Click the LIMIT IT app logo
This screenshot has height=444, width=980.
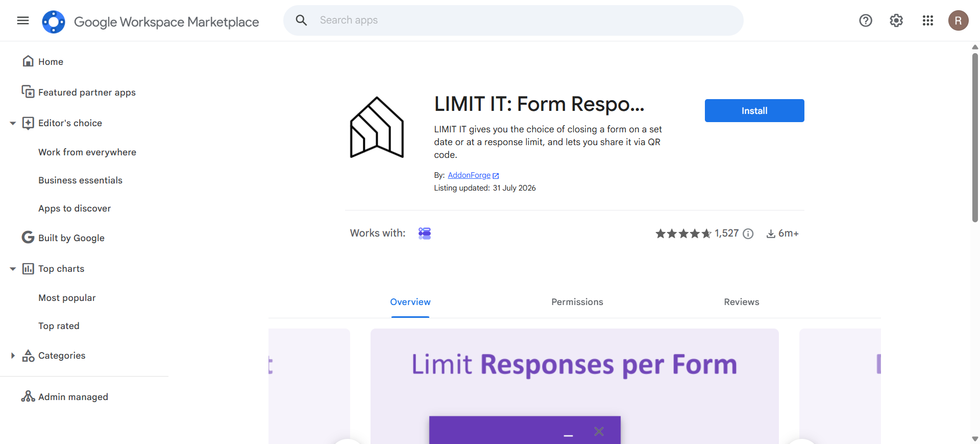coord(377,127)
